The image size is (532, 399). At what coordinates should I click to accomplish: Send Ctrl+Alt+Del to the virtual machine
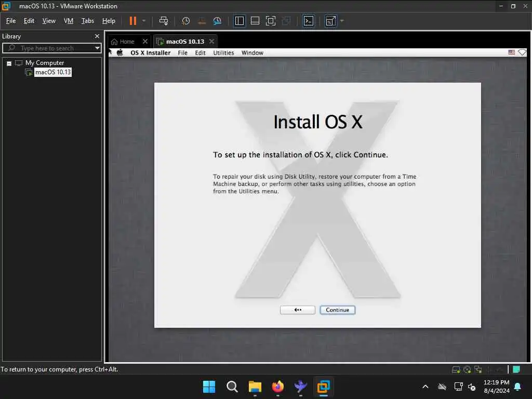[x=164, y=21]
